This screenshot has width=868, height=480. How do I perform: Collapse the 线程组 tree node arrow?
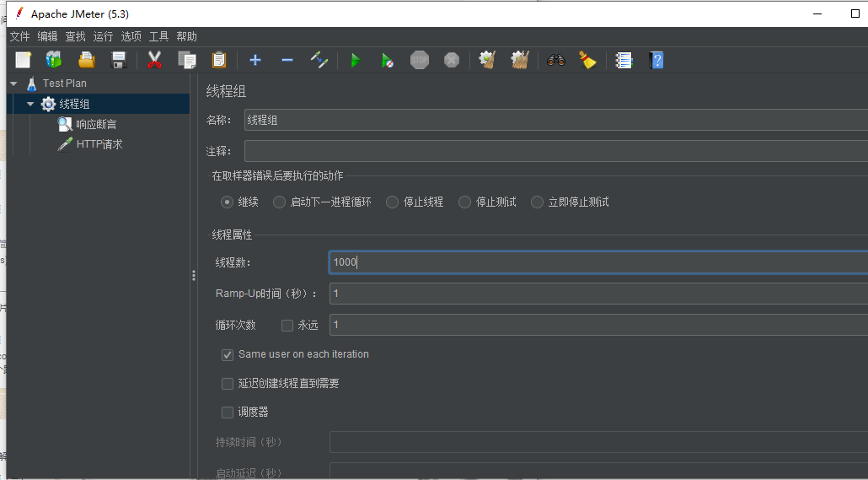pyautogui.click(x=30, y=104)
